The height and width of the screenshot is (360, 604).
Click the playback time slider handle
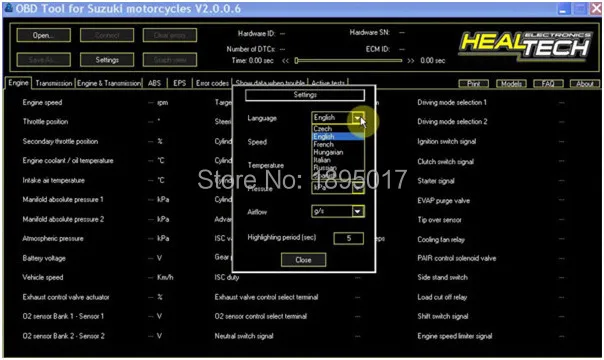(296, 60)
